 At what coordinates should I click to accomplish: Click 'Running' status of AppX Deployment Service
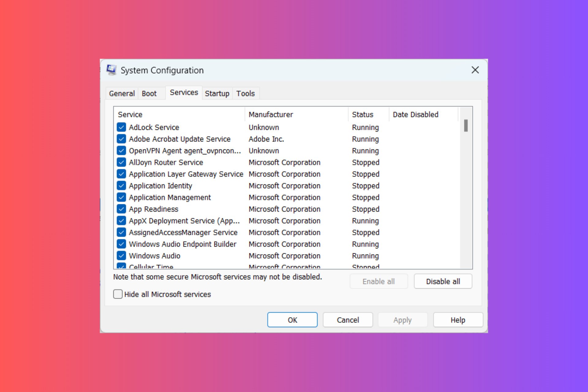tap(365, 221)
